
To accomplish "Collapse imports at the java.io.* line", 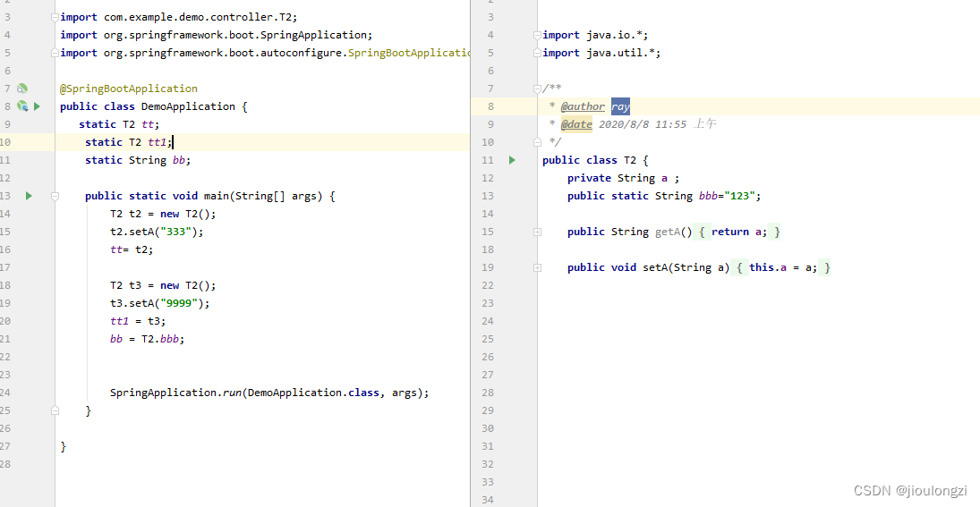I will click(x=538, y=36).
